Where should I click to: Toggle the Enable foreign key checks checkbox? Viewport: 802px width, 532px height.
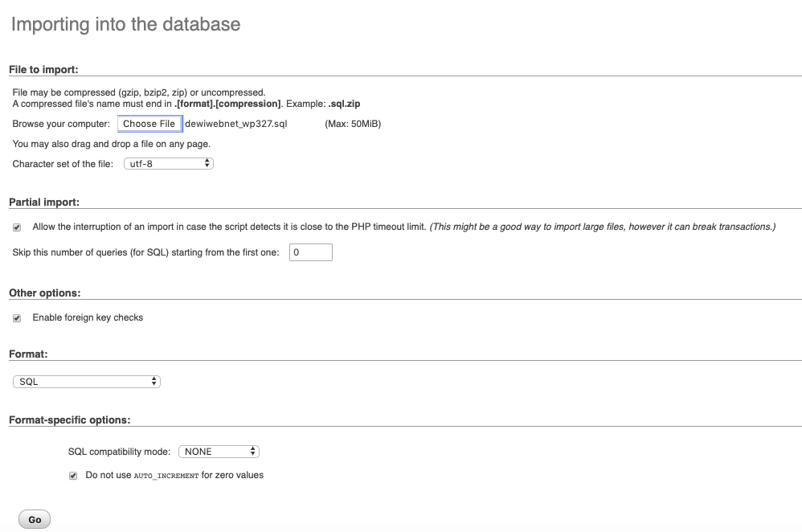(x=17, y=318)
